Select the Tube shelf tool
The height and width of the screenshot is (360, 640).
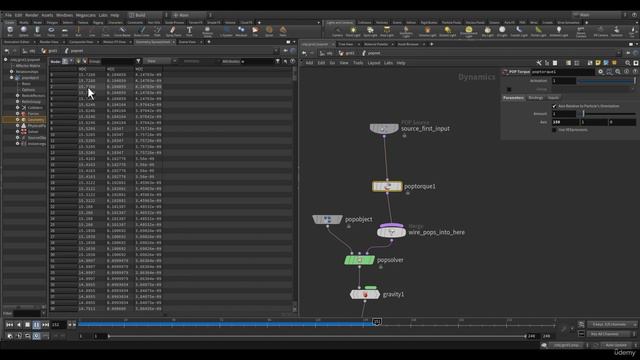37,31
